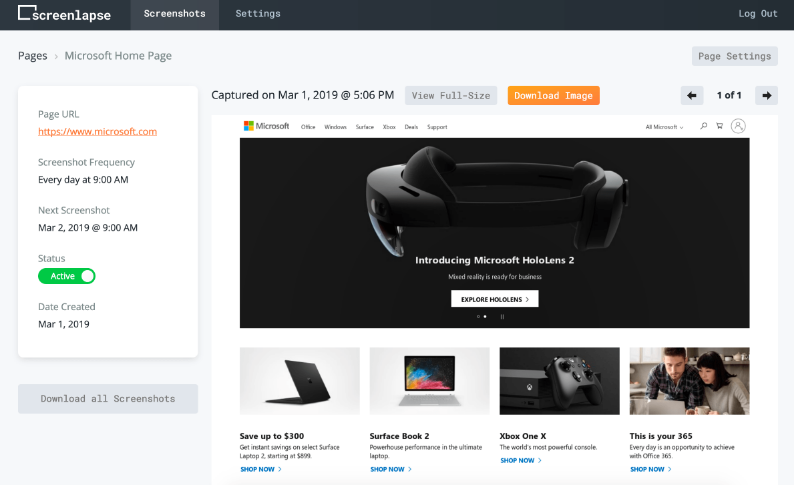
Task: Click Download Image button
Action: pos(553,96)
